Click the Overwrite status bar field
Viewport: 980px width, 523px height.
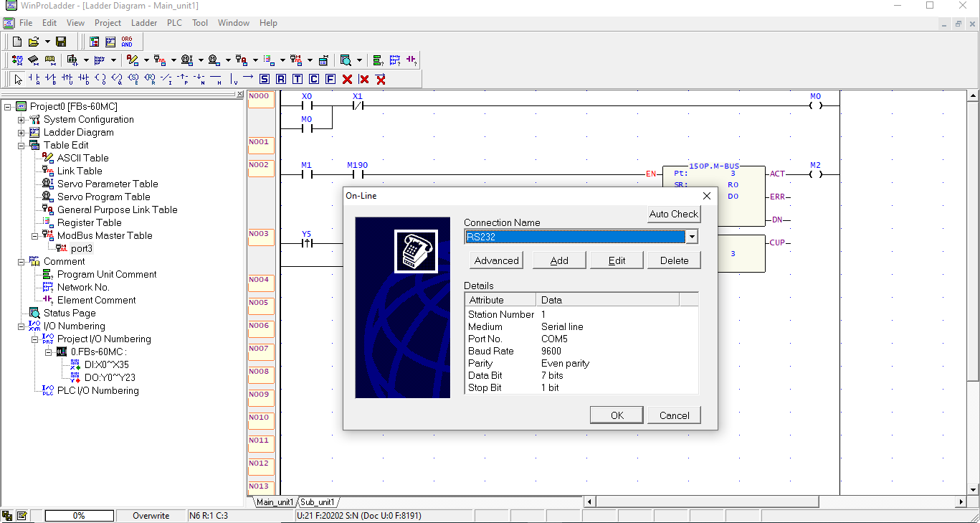(x=151, y=516)
